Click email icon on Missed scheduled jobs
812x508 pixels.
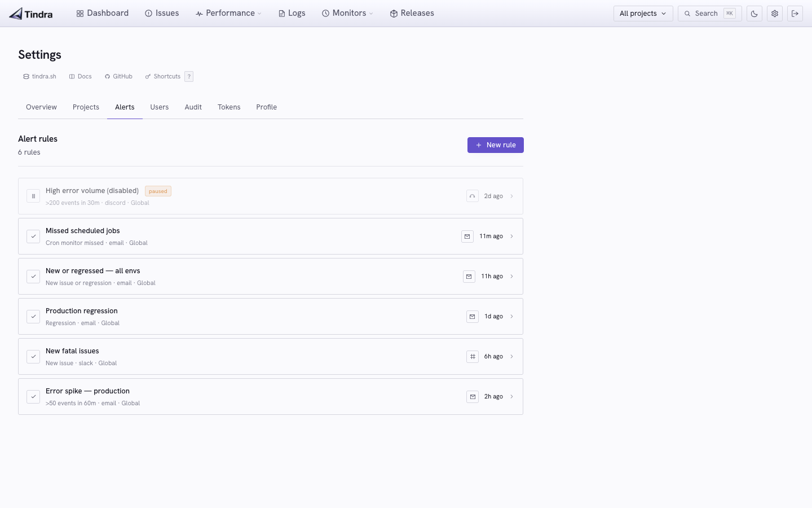click(x=467, y=236)
